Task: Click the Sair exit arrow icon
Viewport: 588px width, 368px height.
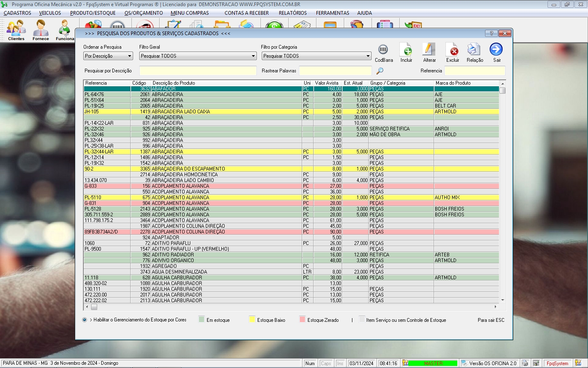Action: [x=496, y=50]
